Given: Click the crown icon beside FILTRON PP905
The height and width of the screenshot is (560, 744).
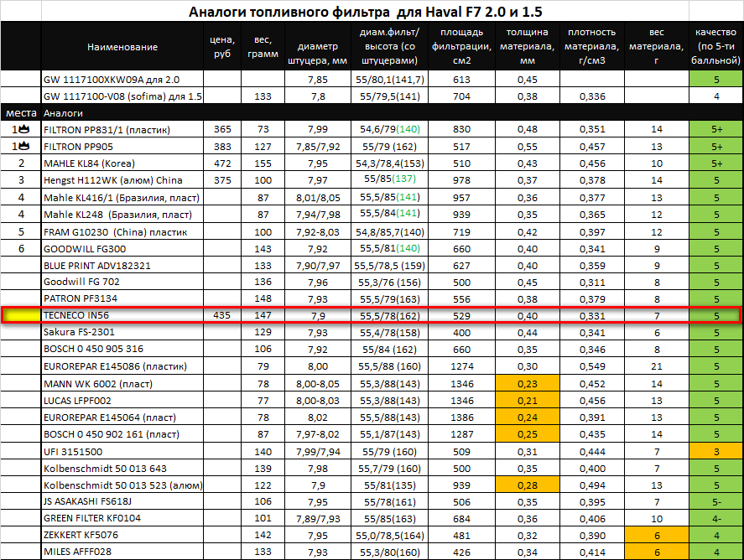Looking at the screenshot, I should coord(23,146).
